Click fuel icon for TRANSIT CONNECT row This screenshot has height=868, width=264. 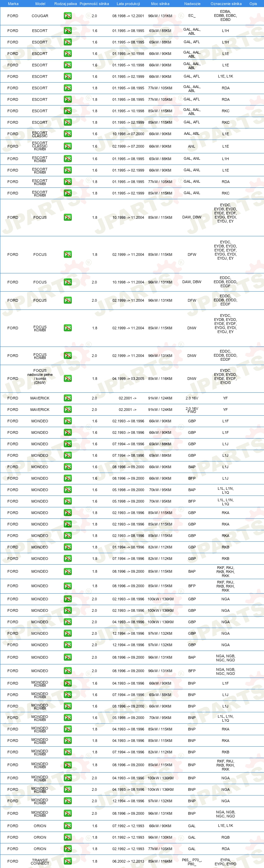click(x=68, y=861)
